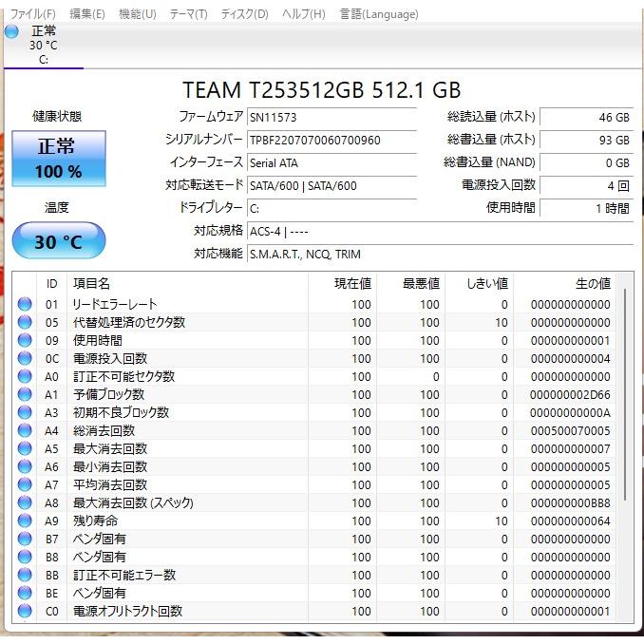Click status orb for B7 ベンダ固有

[x=25, y=539]
